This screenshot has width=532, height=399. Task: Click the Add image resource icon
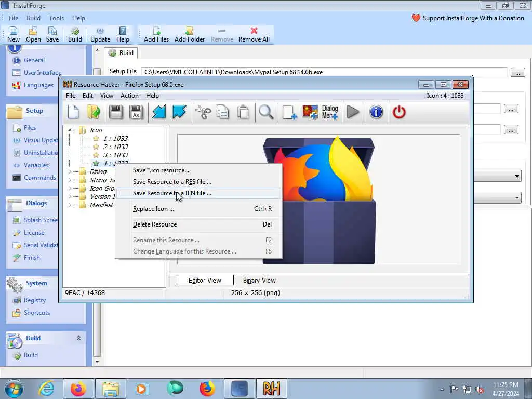pos(310,112)
